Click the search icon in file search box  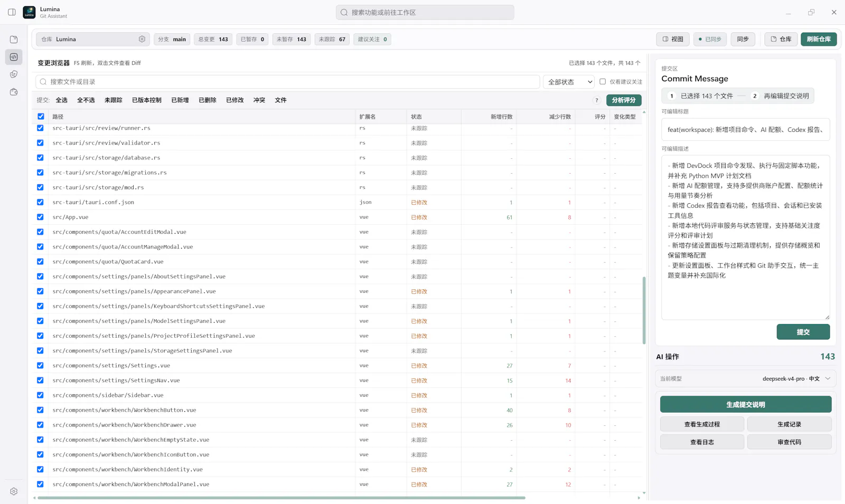pos(43,82)
